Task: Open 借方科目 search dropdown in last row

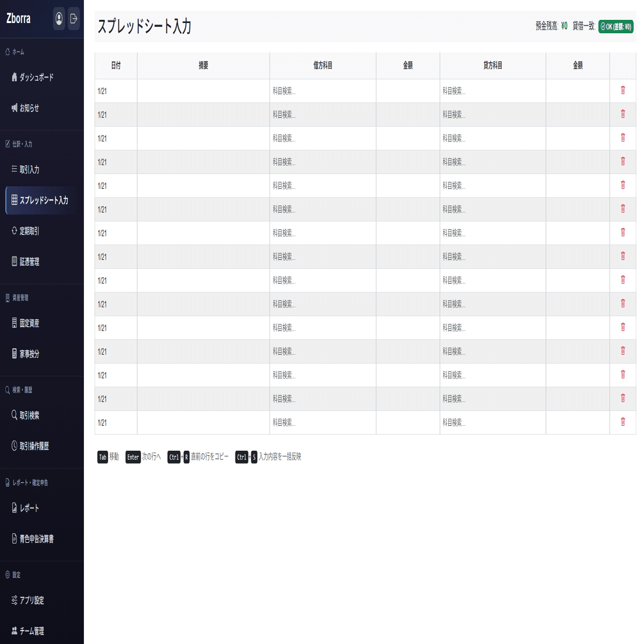Action: tap(323, 423)
